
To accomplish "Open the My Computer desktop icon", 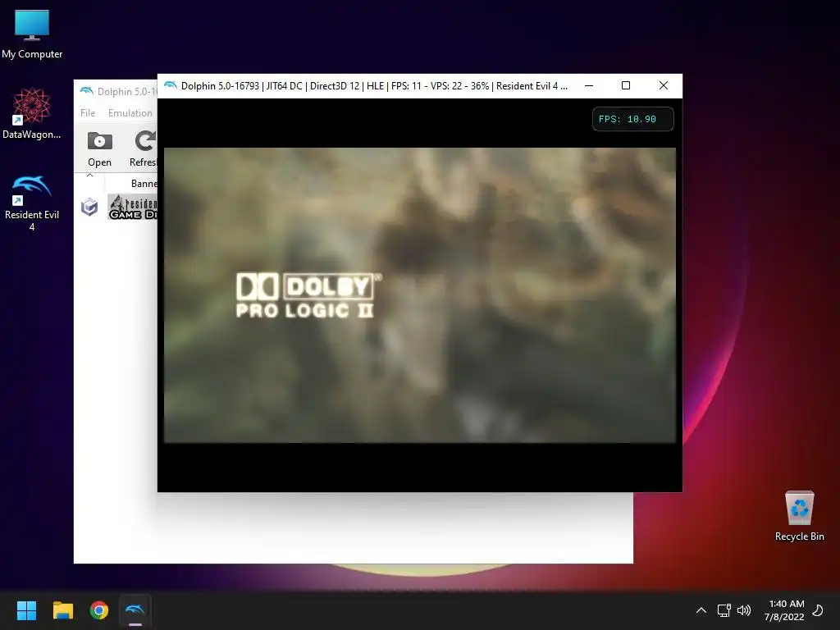I will pos(32,34).
